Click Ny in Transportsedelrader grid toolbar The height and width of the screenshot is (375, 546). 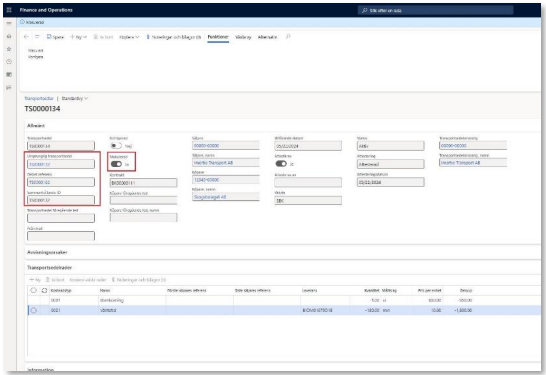[35, 280]
